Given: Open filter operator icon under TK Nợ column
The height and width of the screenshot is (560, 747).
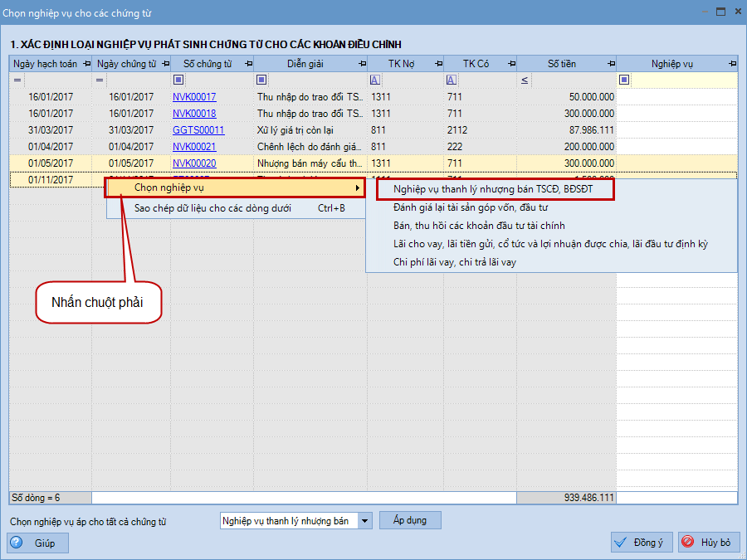Looking at the screenshot, I should tap(374, 80).
